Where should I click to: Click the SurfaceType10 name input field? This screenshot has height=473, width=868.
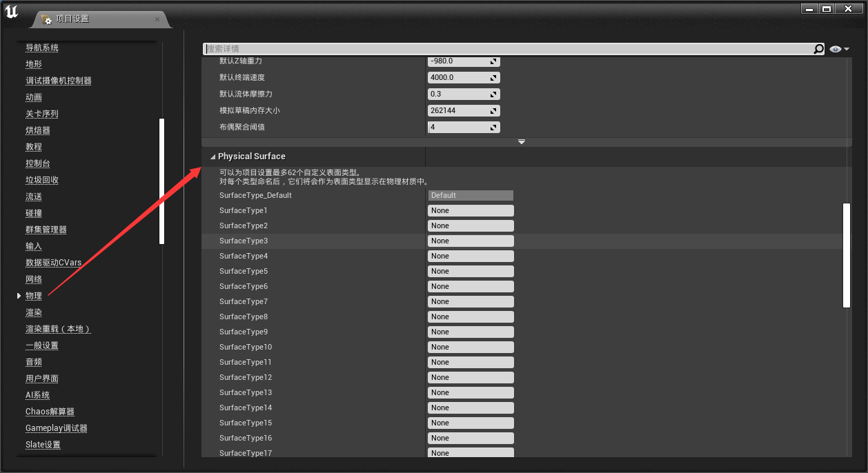pyautogui.click(x=471, y=347)
